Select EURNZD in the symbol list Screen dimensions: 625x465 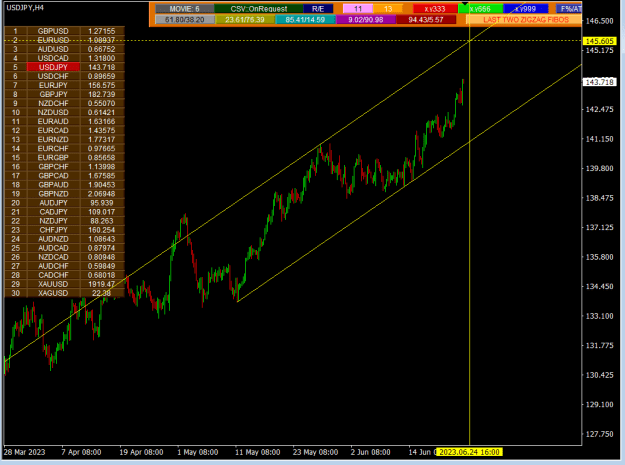[x=53, y=139]
